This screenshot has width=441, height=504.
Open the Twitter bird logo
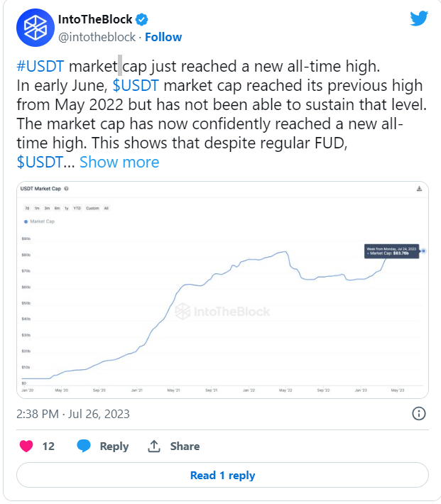tap(419, 18)
